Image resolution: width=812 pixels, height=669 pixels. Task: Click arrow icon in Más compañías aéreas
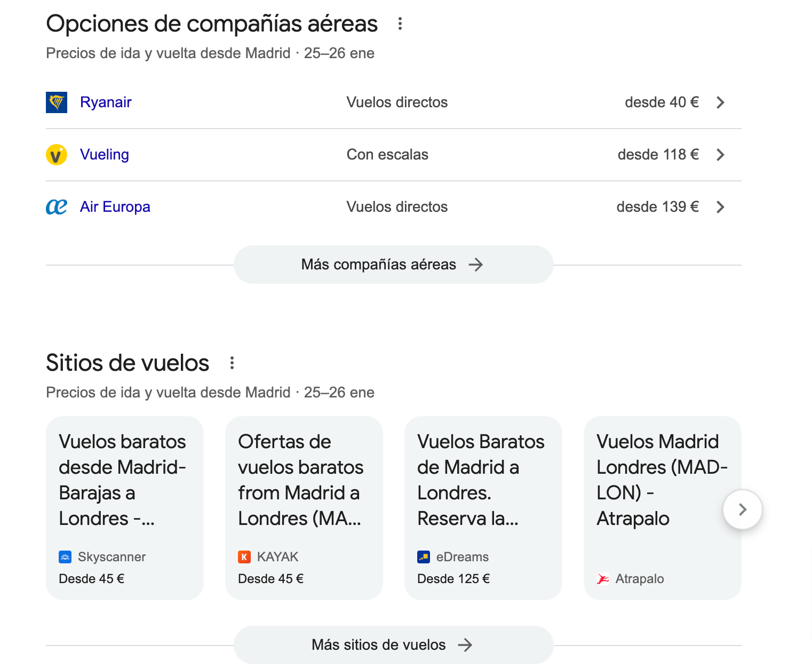tap(475, 265)
